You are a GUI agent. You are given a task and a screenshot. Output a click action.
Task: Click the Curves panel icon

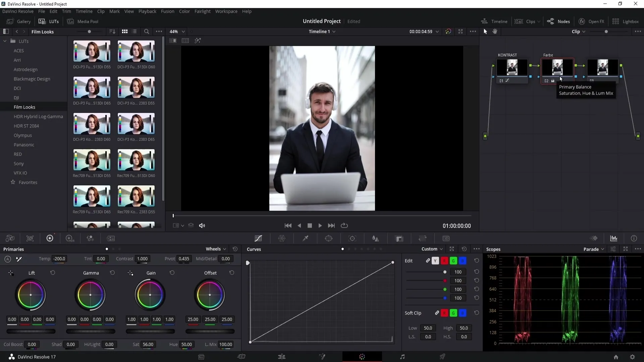[258, 239]
